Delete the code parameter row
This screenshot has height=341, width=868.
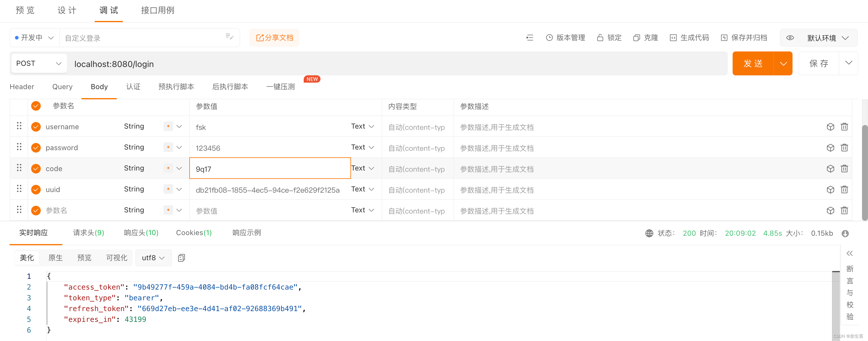pyautogui.click(x=844, y=168)
